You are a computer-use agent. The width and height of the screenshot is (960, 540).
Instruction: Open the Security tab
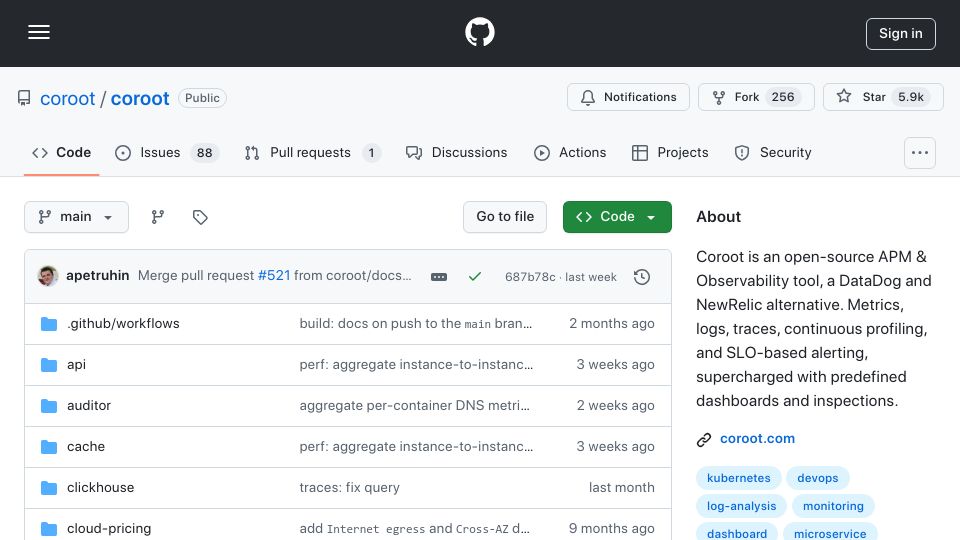click(773, 152)
